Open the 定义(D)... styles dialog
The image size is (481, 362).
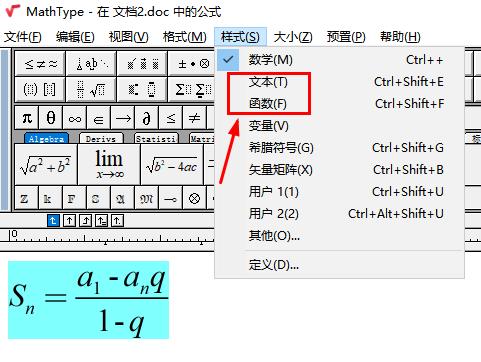click(x=340, y=265)
